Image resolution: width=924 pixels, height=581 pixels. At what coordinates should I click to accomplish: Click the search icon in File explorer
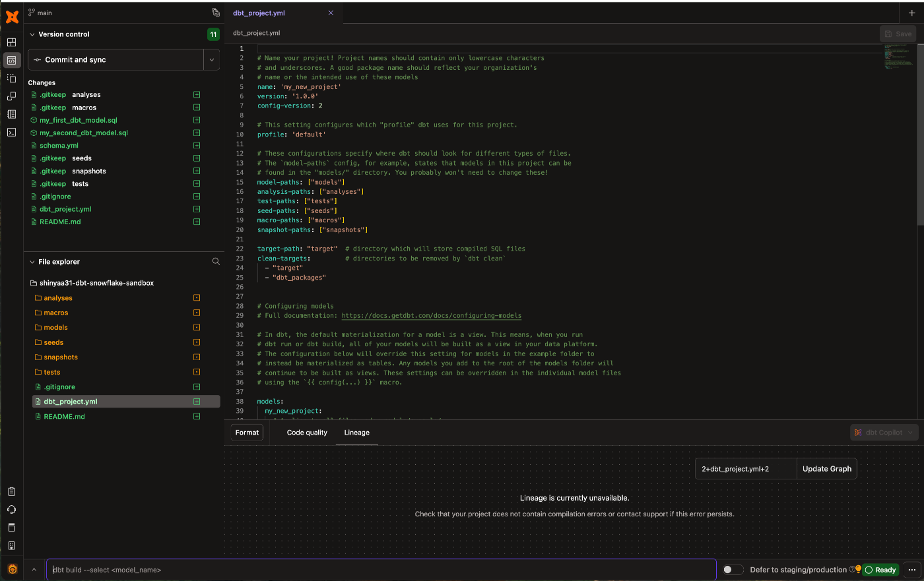216,262
